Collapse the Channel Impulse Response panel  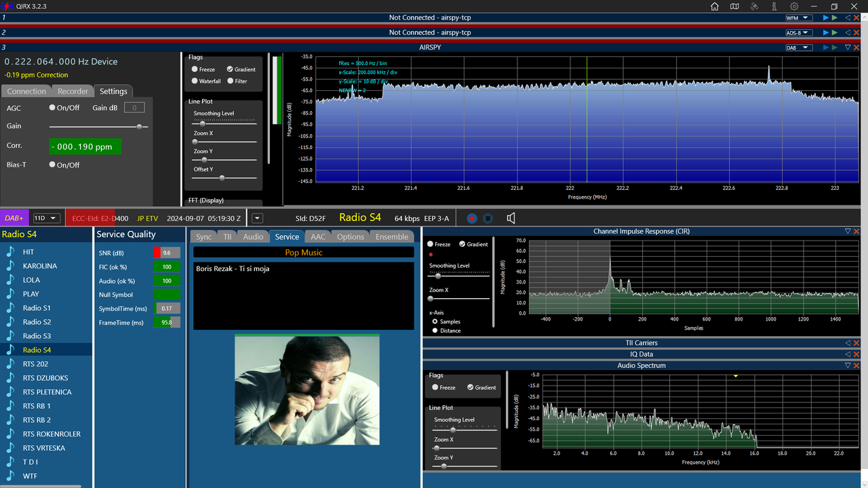848,231
